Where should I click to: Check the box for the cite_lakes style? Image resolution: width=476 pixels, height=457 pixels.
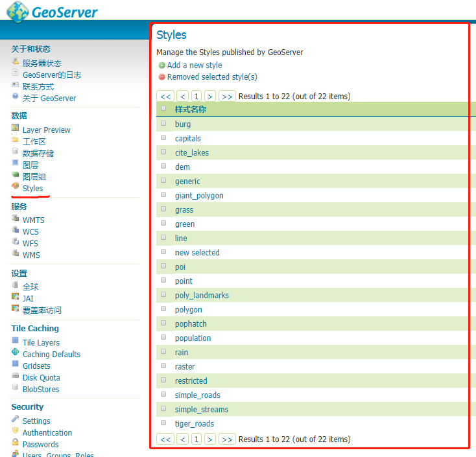click(163, 152)
